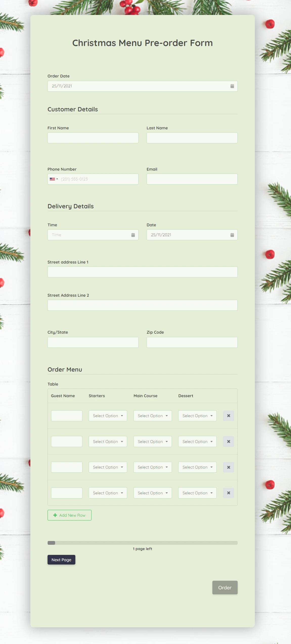Viewport: 291px width, 644px height.
Task: Click the 'Main Course' column header
Action: click(145, 396)
